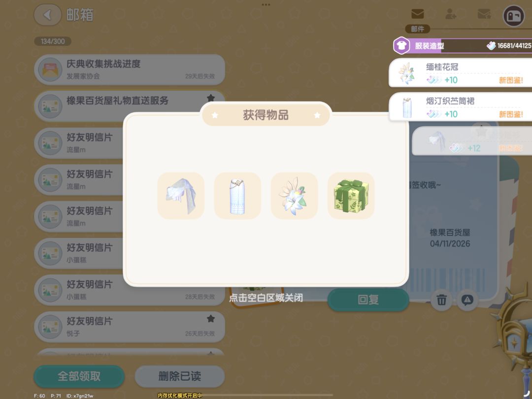The image size is (532, 399).
Task: Click the 回复 reply button
Action: coord(368,299)
